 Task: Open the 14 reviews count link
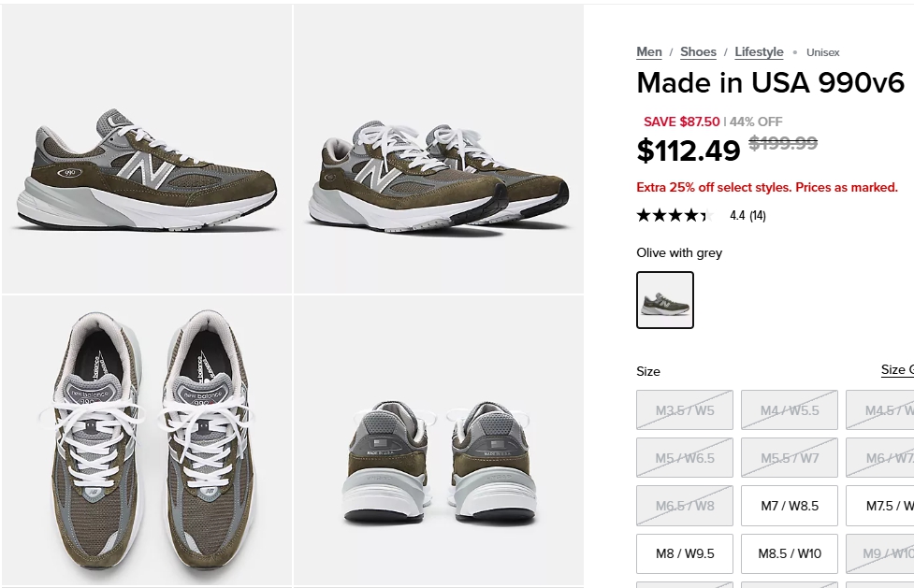[x=757, y=216]
